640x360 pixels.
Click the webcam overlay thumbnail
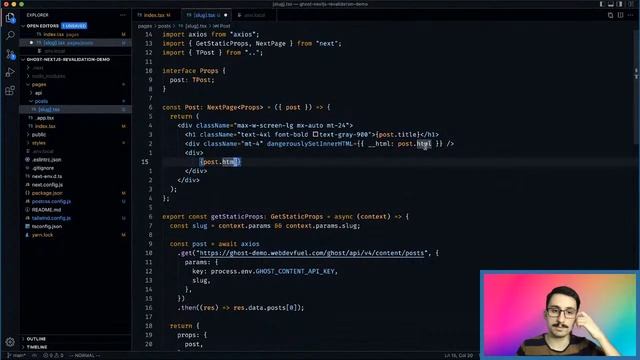(x=559, y=315)
